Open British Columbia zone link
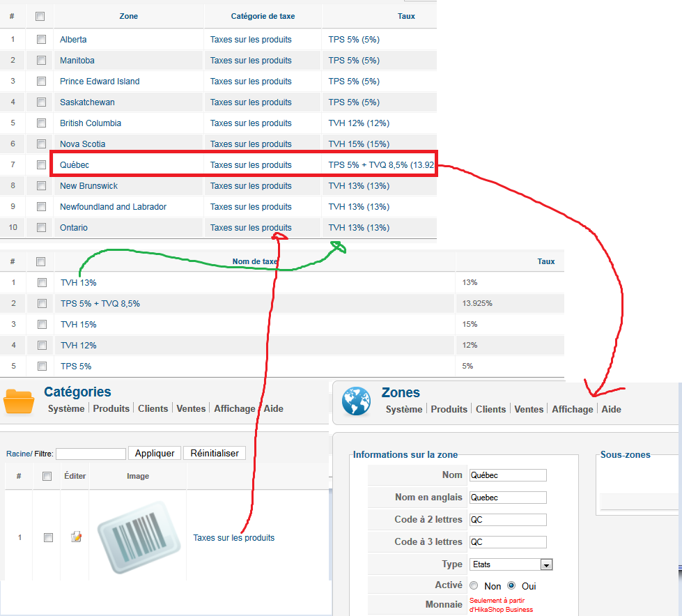Image resolution: width=682 pixels, height=616 pixels. [x=91, y=123]
